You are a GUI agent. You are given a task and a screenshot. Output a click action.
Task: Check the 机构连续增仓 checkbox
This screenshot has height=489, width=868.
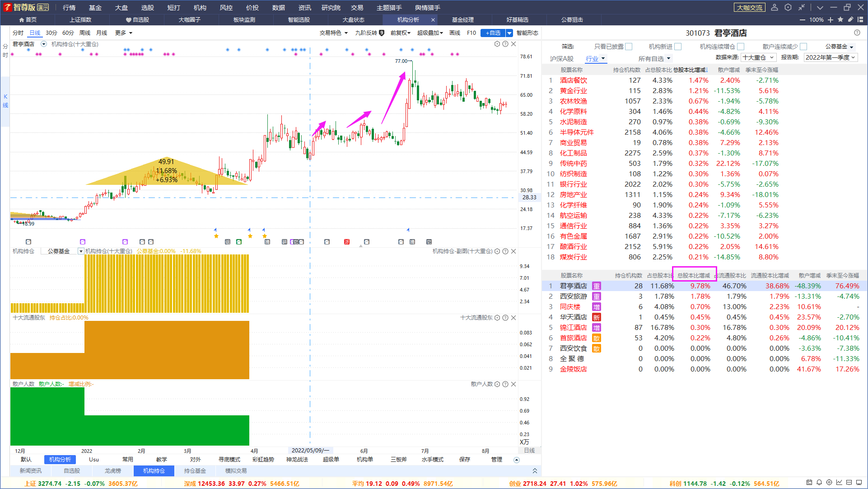(x=741, y=47)
